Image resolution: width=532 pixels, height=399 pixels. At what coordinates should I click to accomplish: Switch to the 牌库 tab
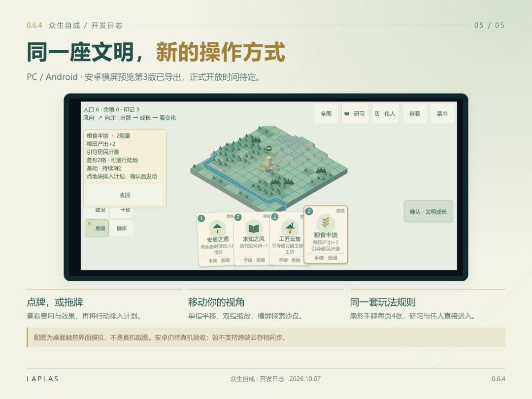point(122,229)
